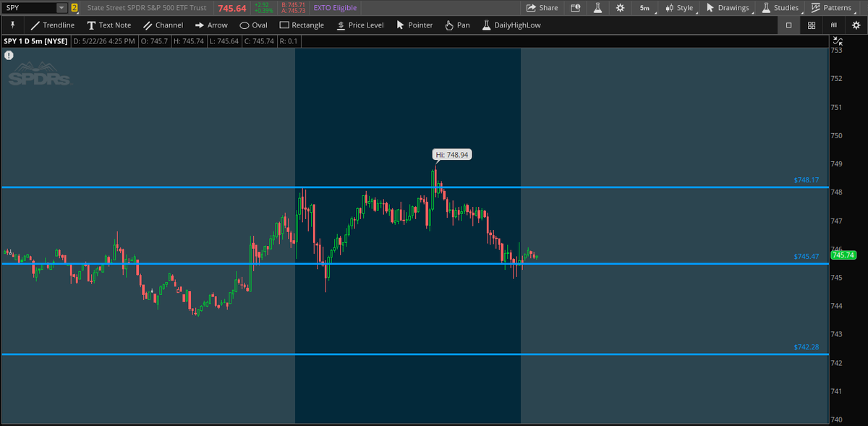Image resolution: width=868 pixels, height=426 pixels.
Task: Select the $748.17 price level line label
Action: point(806,179)
